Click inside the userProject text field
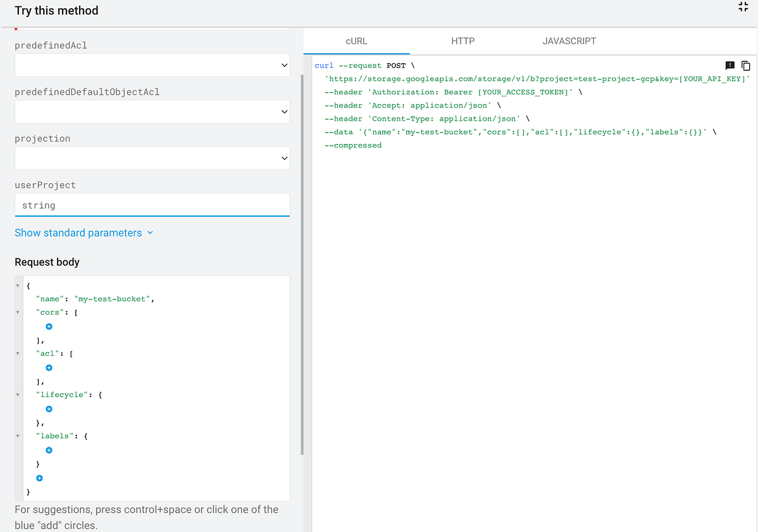Image resolution: width=758 pixels, height=532 pixels. 152,205
